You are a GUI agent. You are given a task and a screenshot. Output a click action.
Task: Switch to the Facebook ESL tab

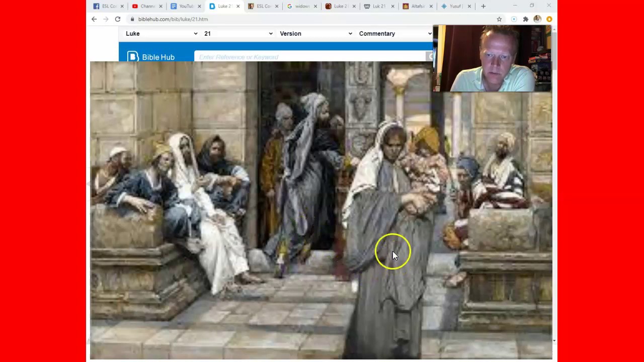click(109, 6)
